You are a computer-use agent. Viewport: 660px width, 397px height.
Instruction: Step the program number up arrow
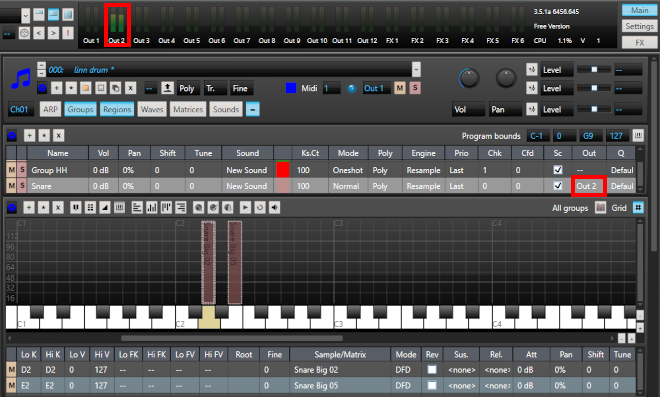click(x=41, y=66)
